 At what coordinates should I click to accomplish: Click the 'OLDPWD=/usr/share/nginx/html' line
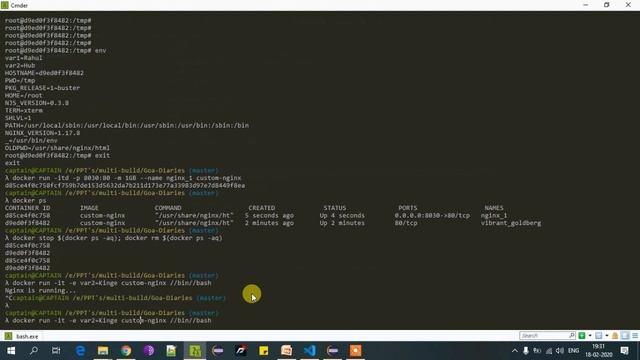point(57,148)
